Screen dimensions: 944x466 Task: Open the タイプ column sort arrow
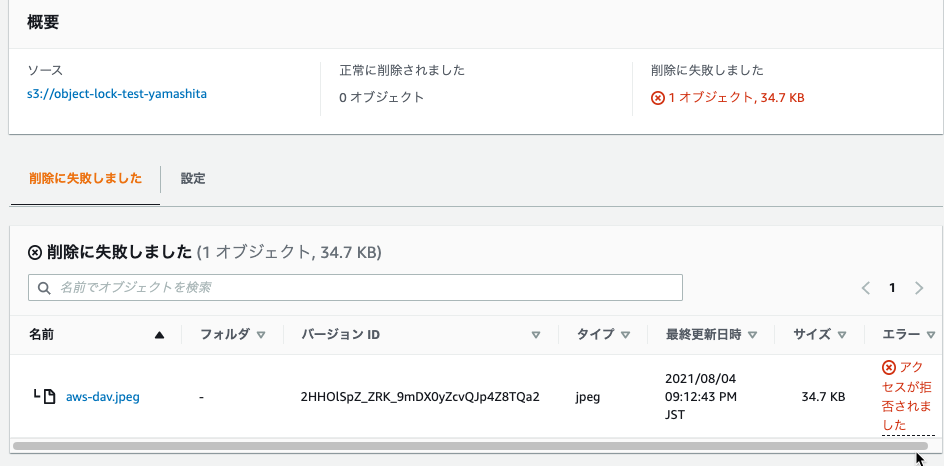625,335
